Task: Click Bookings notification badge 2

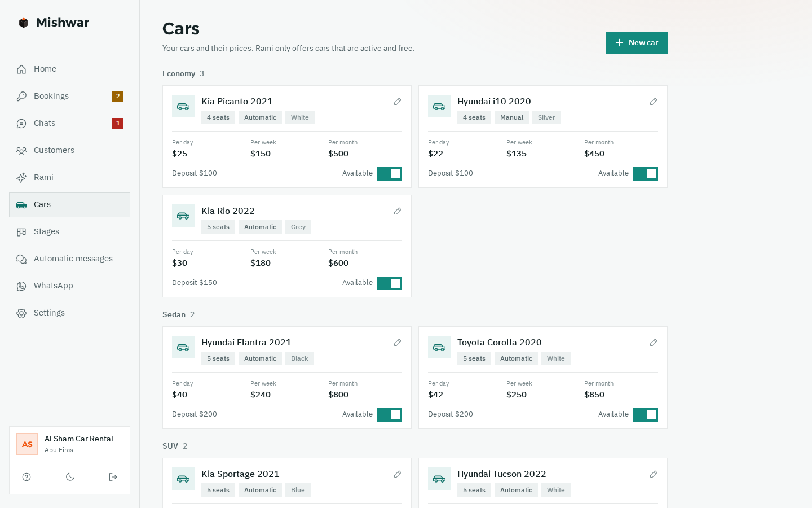Action: (x=118, y=97)
